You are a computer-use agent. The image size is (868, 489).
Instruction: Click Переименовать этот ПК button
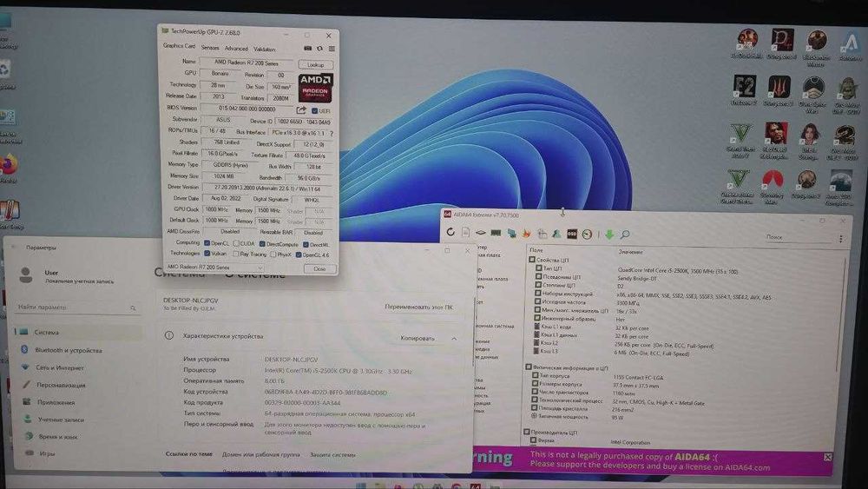pyautogui.click(x=418, y=307)
